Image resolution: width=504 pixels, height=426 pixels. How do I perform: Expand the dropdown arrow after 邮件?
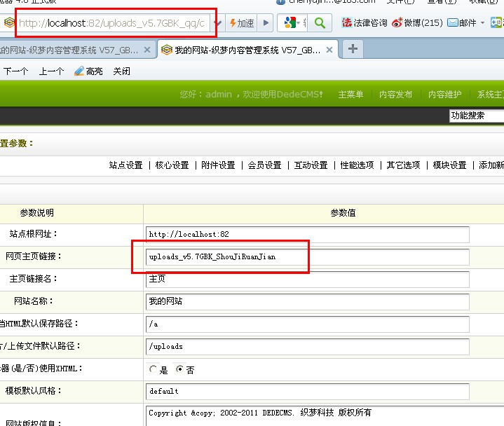point(482,23)
